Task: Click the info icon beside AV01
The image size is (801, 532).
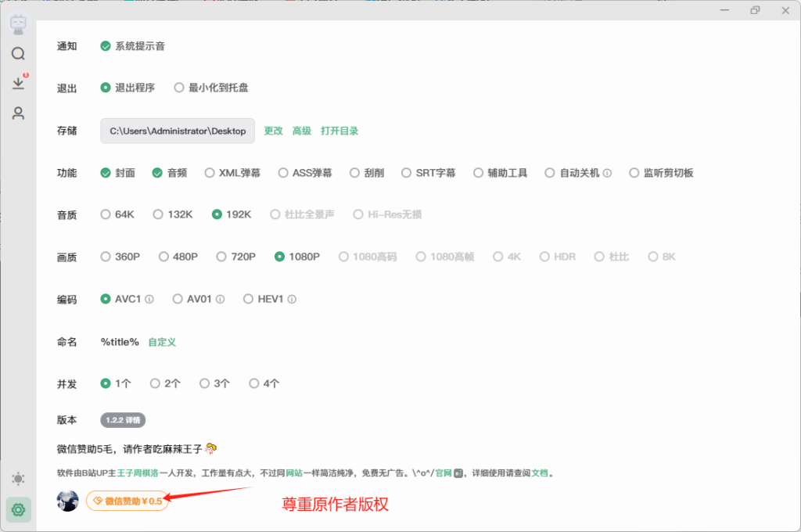Action: pyautogui.click(x=220, y=298)
